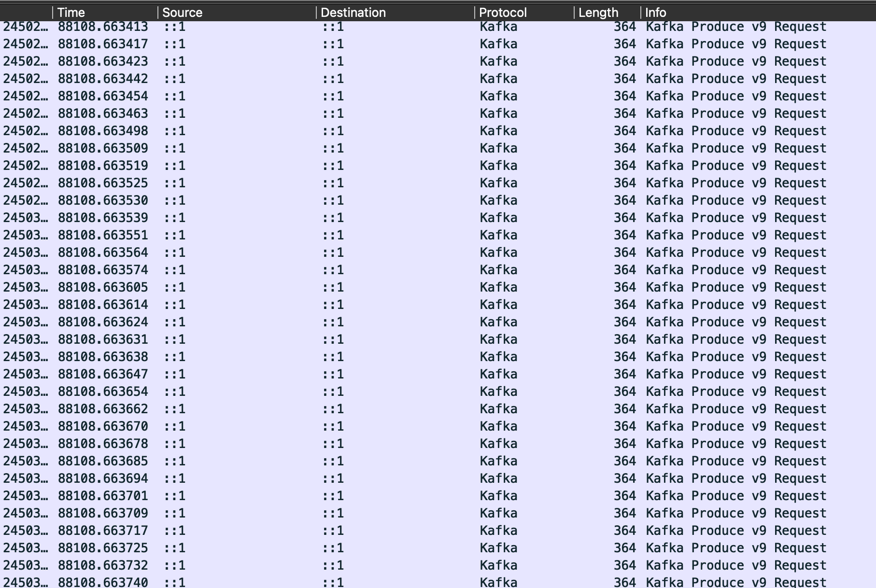Select the timestamp 88108.663717
The height and width of the screenshot is (588, 876).
pyautogui.click(x=103, y=531)
